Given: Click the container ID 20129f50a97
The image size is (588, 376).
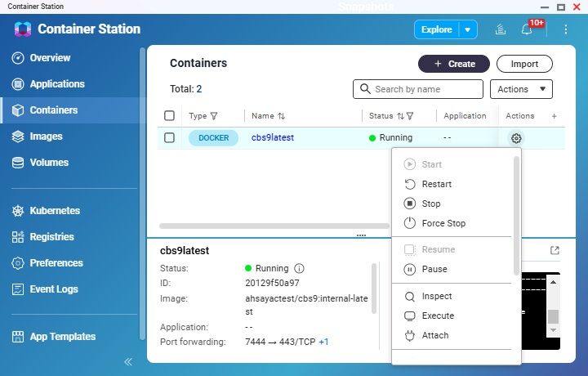Looking at the screenshot, I should pyautogui.click(x=272, y=283).
